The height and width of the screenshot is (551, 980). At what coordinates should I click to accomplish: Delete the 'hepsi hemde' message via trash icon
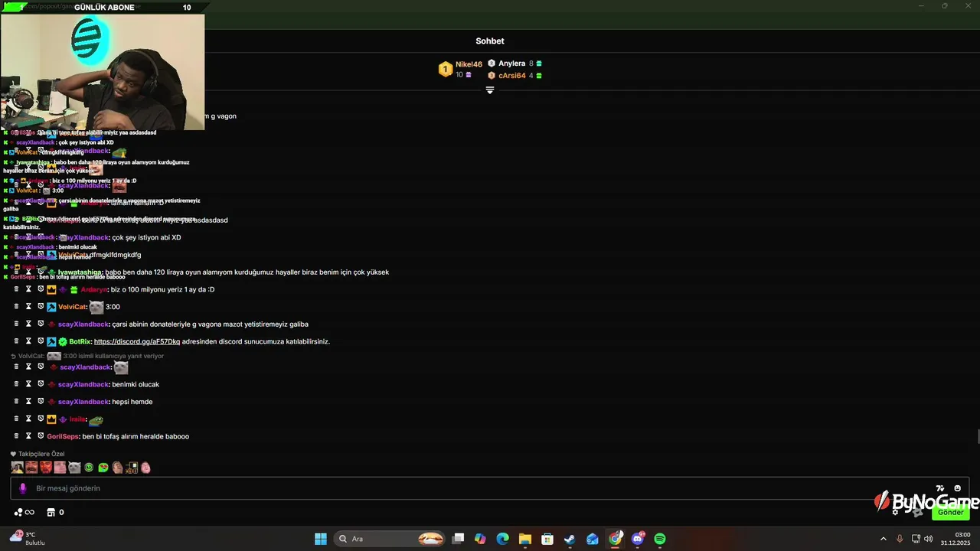[x=16, y=402]
